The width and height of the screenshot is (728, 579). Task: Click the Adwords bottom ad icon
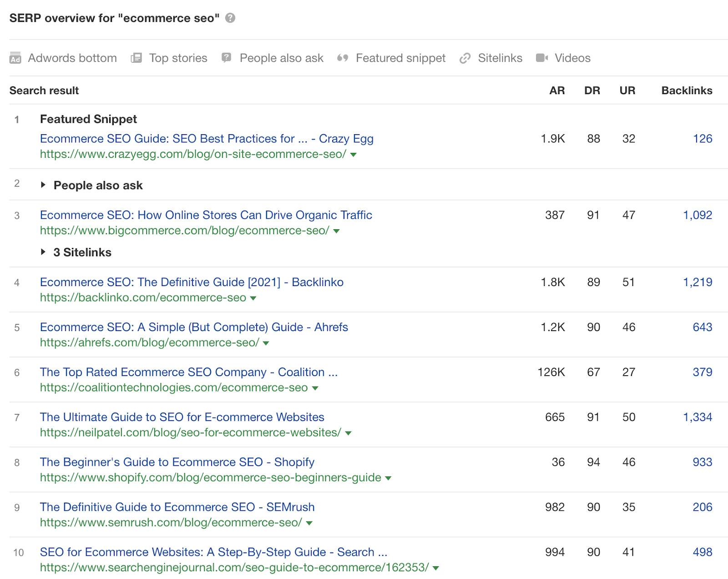(x=15, y=58)
